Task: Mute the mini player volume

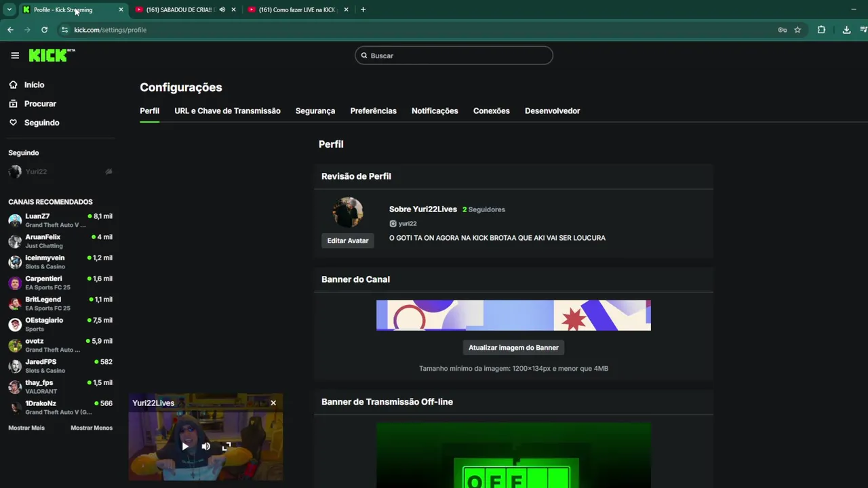Action: coord(205,446)
